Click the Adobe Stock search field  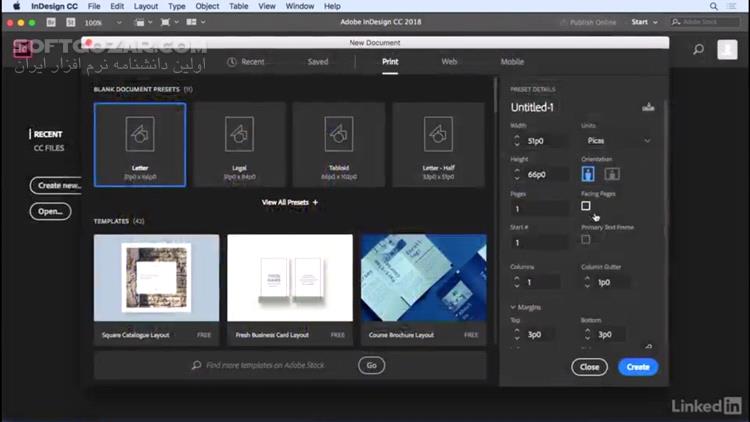706,22
